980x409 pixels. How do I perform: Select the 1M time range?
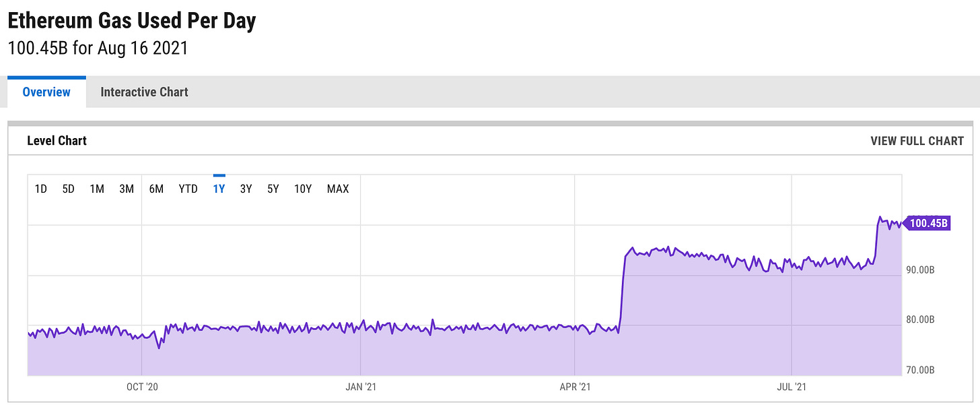click(97, 189)
